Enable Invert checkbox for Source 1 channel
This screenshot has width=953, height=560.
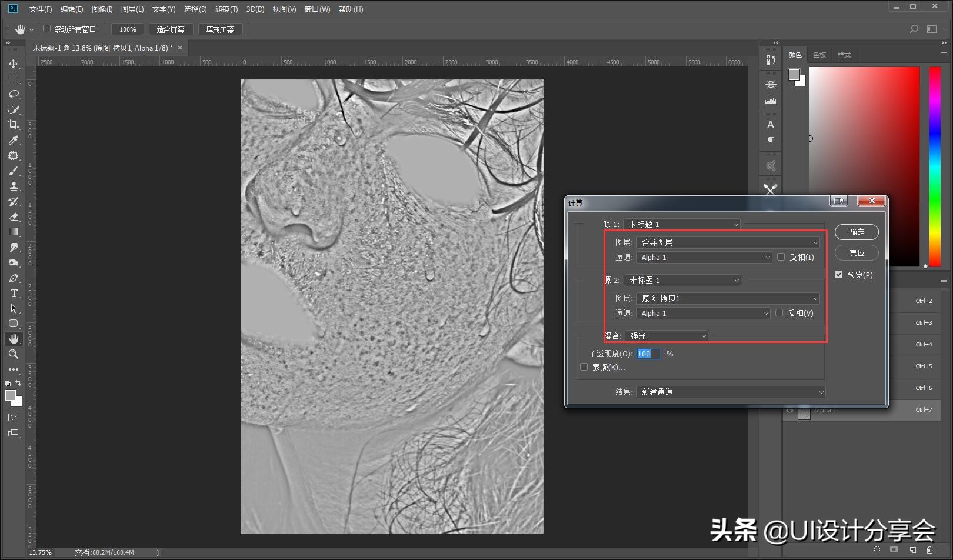coord(781,257)
